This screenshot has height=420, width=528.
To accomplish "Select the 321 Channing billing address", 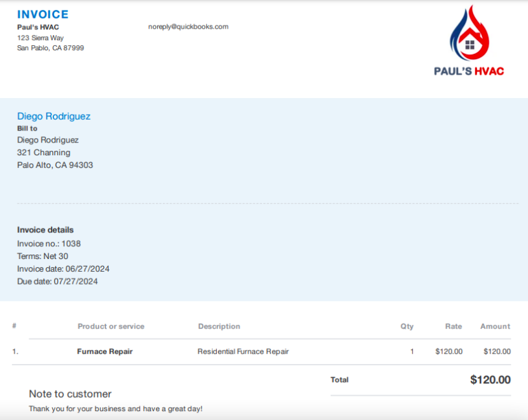I will pos(43,153).
